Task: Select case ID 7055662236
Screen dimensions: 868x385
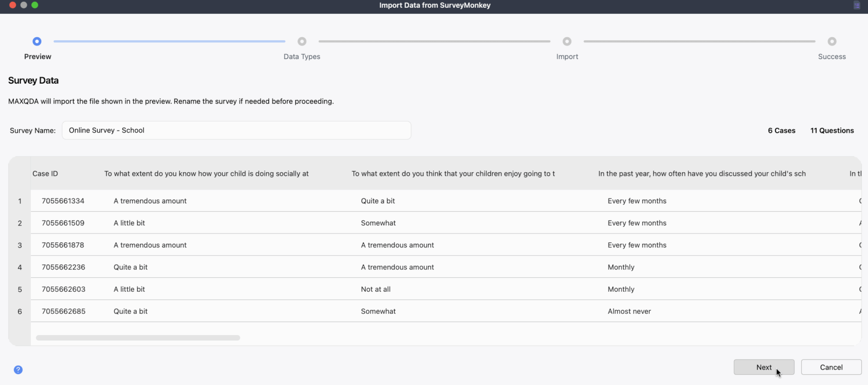Action: [63, 267]
